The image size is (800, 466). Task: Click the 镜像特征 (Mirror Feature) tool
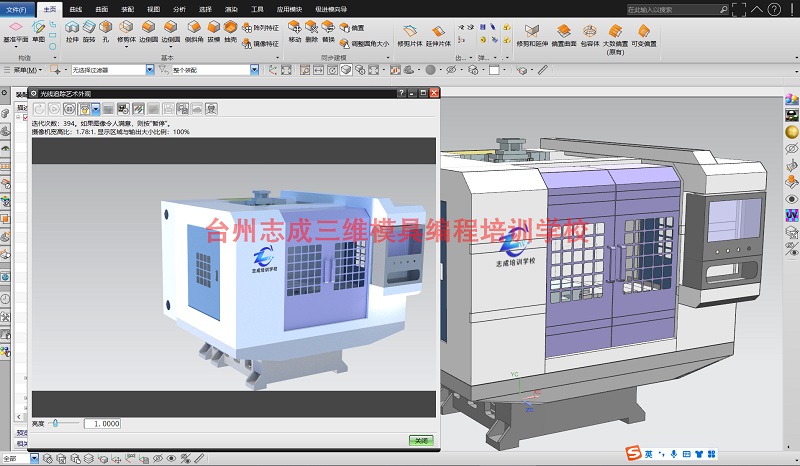click(261, 44)
